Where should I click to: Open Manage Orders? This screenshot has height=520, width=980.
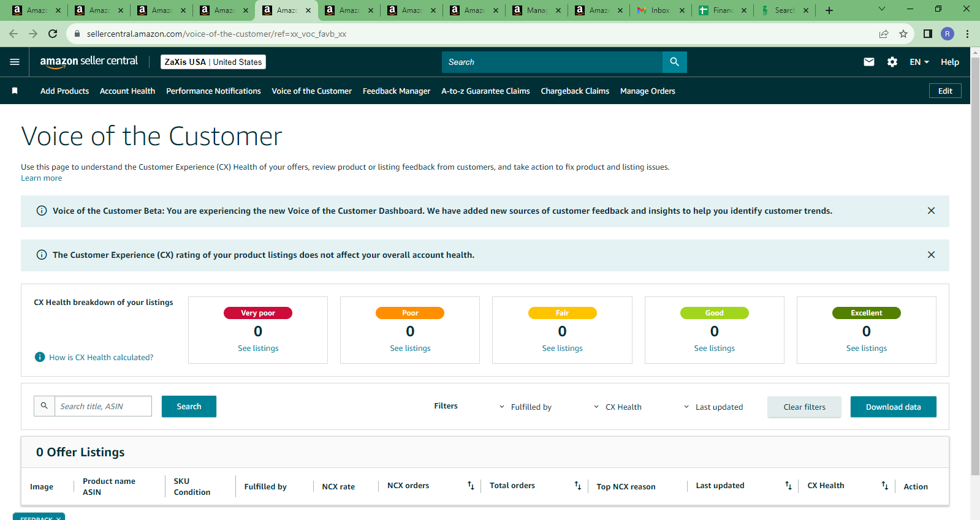tap(647, 91)
